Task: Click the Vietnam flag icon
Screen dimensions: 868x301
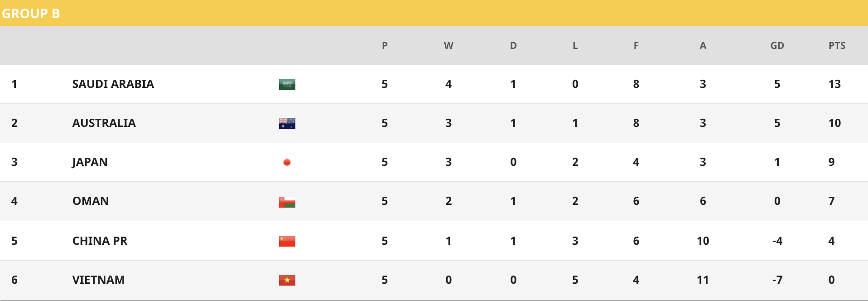Action: tap(287, 280)
